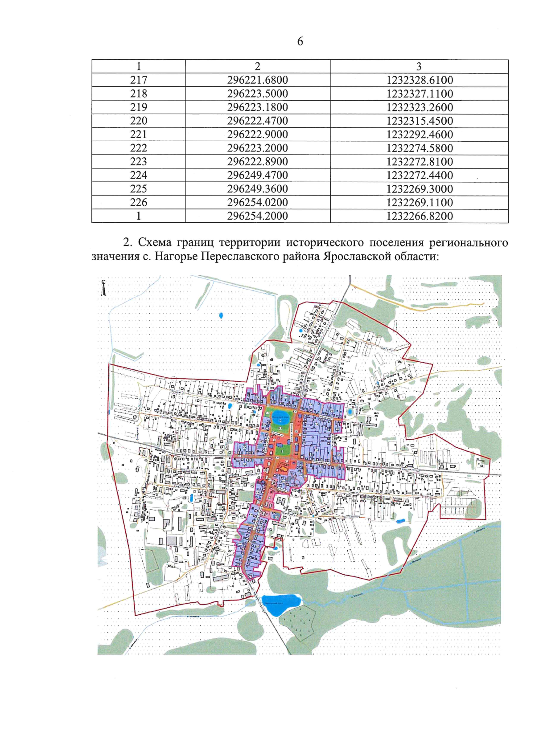Click the tree-symbol plot beside the large pond
This screenshot has width=535, height=756.
300,623
